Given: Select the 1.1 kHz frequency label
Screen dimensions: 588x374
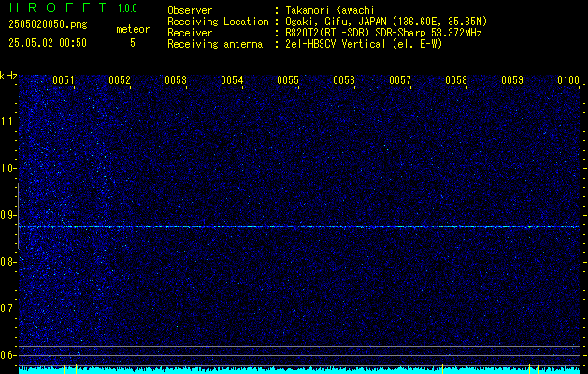Looking at the screenshot, I should (7, 122).
